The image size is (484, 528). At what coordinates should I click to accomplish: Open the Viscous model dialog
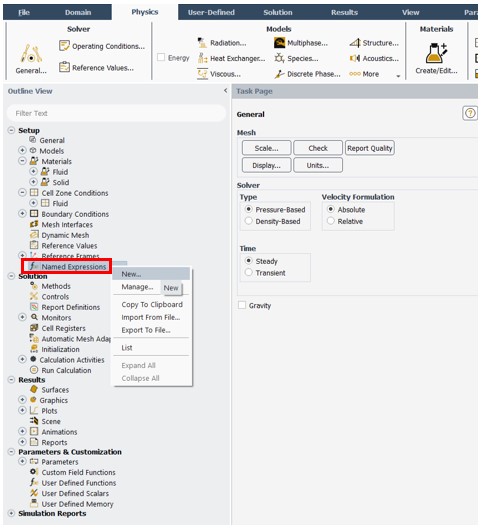(219, 74)
